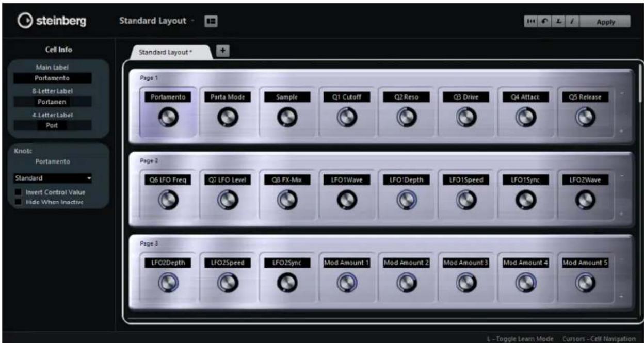Click the Q7 LFO Level knob
This screenshot has width=644, height=343.
[x=227, y=201]
